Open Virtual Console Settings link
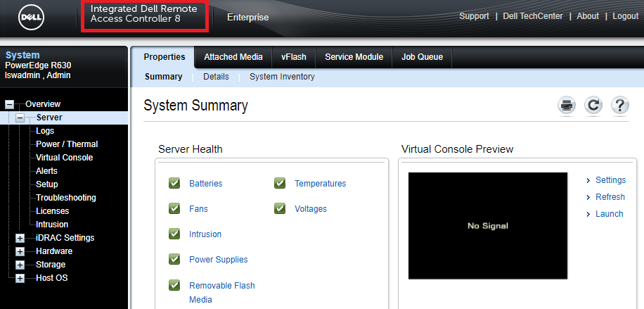Image resolution: width=644 pixels, height=309 pixels. click(x=611, y=179)
